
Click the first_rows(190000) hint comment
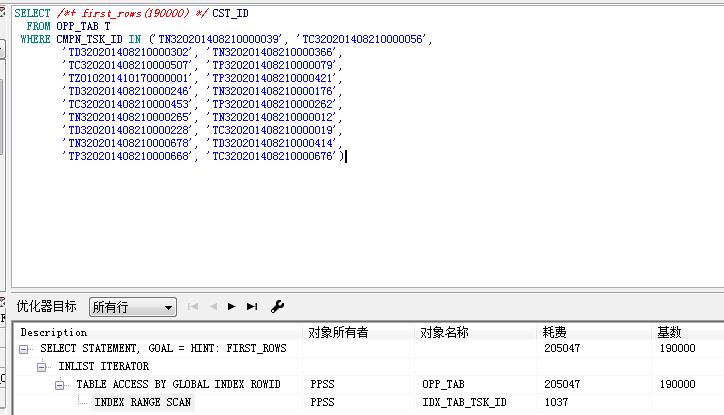(x=133, y=13)
